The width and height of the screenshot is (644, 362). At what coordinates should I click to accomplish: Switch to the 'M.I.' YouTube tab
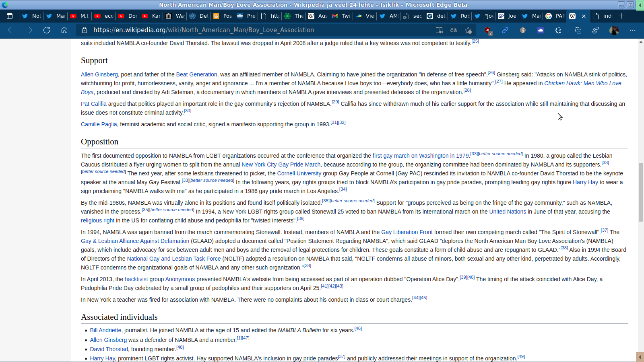(79, 16)
